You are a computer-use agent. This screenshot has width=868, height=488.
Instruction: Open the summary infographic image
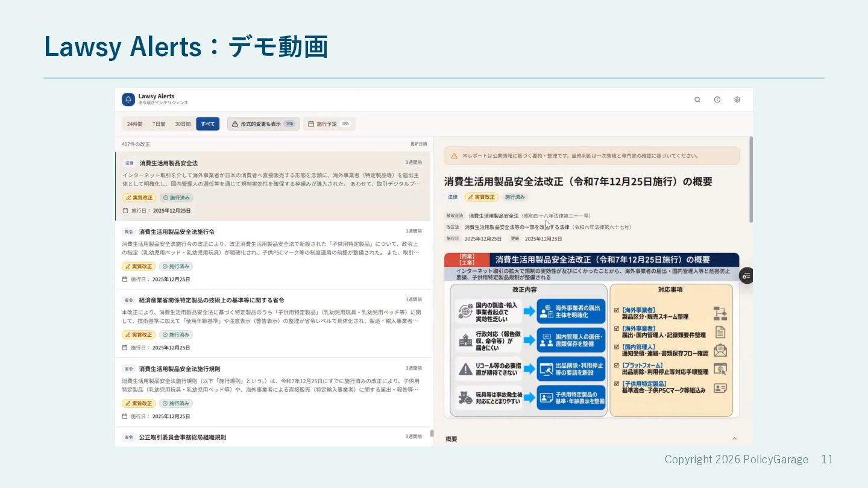(591, 335)
